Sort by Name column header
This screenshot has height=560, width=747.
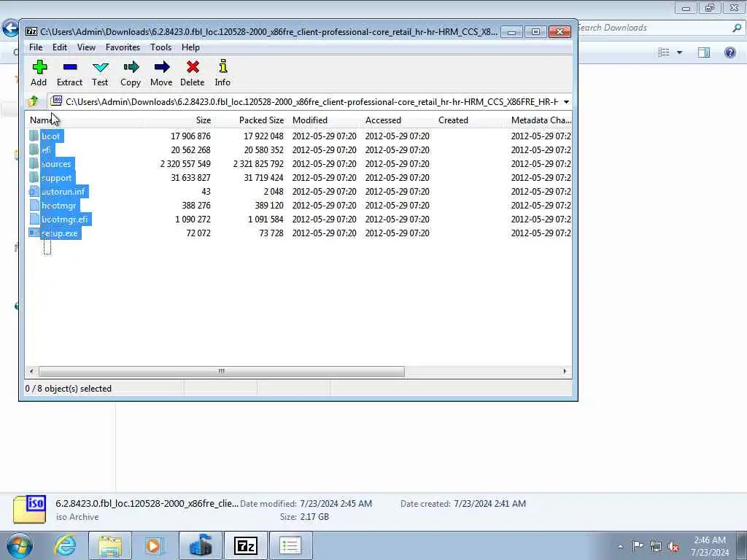(83, 120)
